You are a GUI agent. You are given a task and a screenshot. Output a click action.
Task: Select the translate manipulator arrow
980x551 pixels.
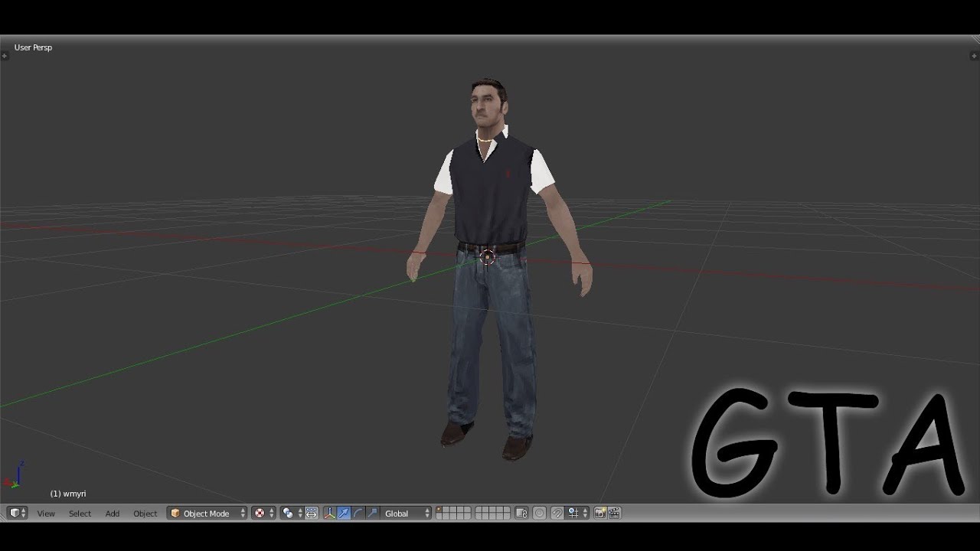[x=344, y=514]
